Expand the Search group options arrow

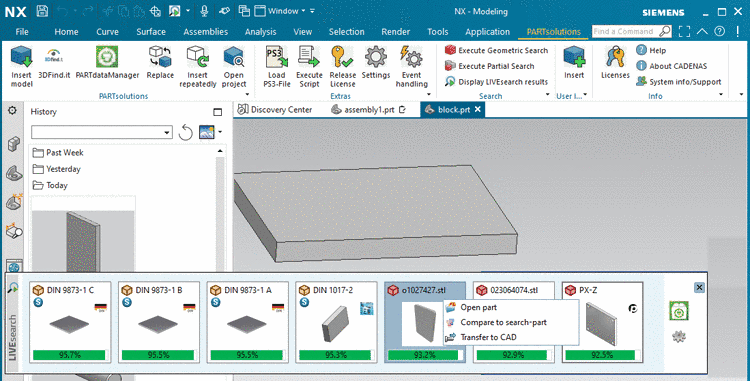[x=548, y=95]
